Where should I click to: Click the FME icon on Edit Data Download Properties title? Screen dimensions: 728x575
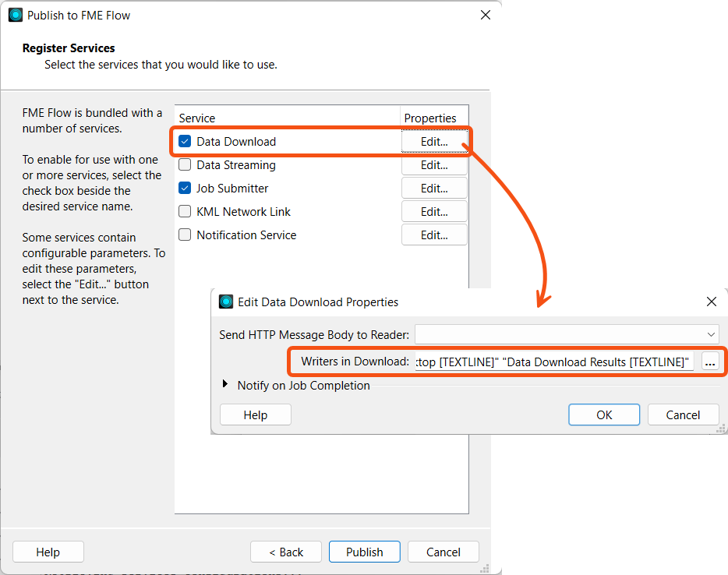click(226, 302)
